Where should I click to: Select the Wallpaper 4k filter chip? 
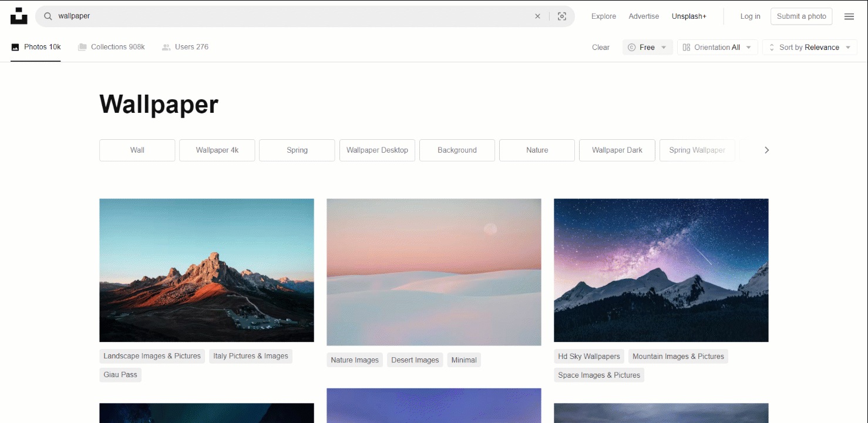[217, 150]
